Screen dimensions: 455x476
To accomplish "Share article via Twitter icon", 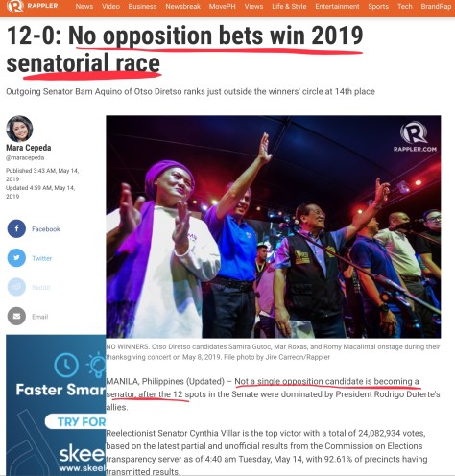I will (16, 258).
